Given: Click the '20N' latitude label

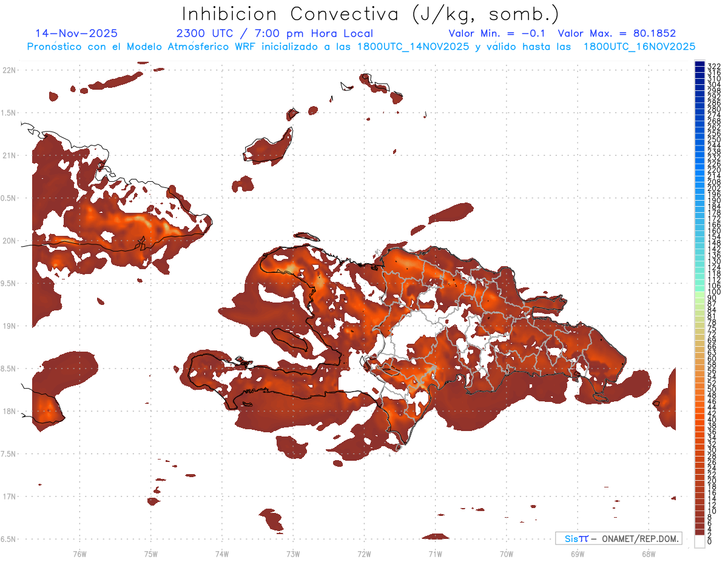Looking at the screenshot, I should click(9, 241).
